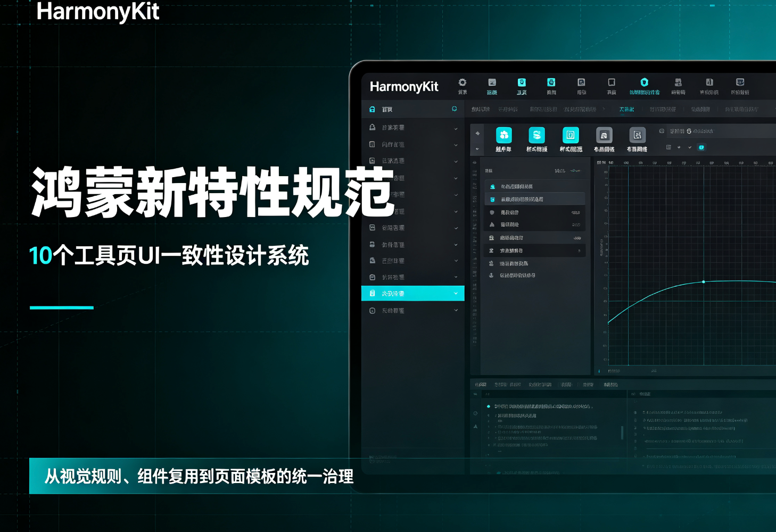
Task: Click the left arrow icon beneath the diamond icon
Action: 477,149
